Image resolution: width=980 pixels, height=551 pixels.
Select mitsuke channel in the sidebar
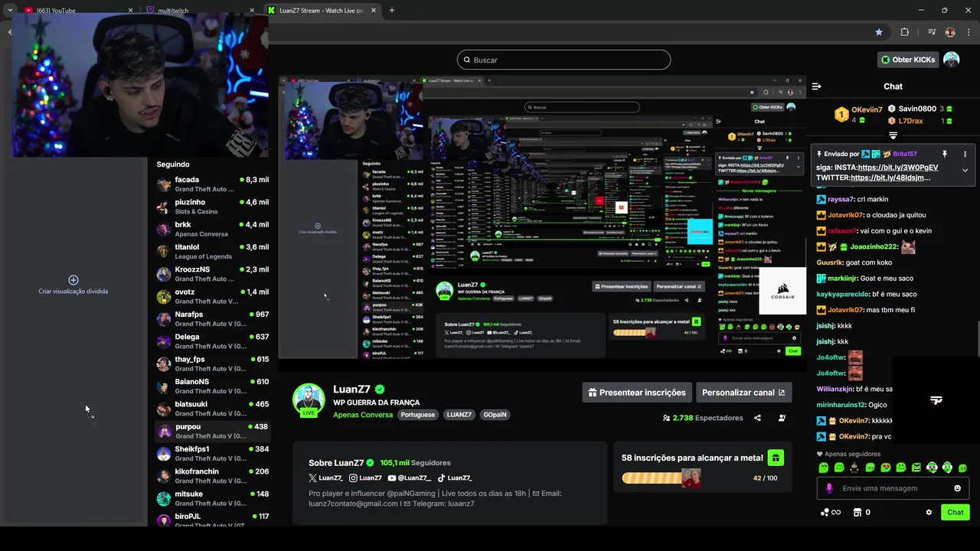[212, 498]
